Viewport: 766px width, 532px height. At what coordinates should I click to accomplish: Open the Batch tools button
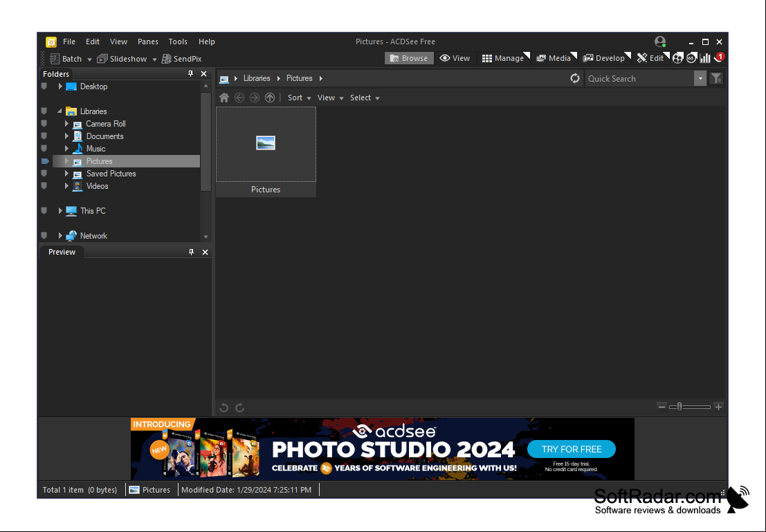66,59
